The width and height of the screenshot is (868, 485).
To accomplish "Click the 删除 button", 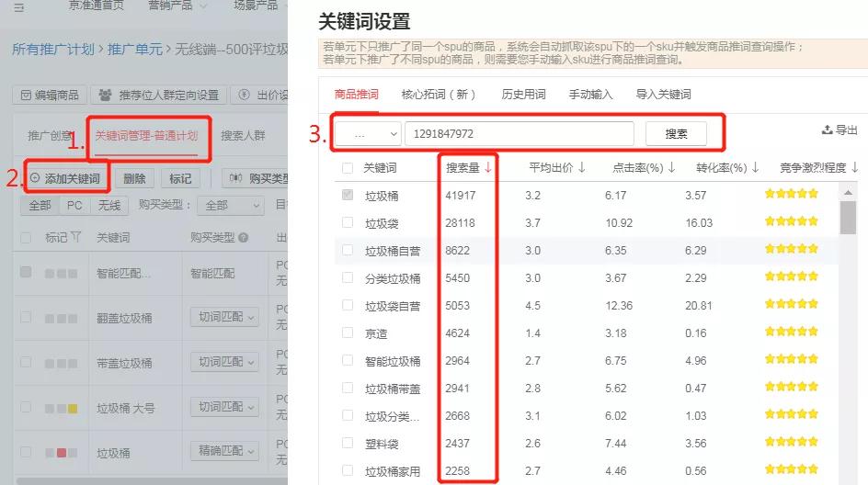I will click(134, 178).
